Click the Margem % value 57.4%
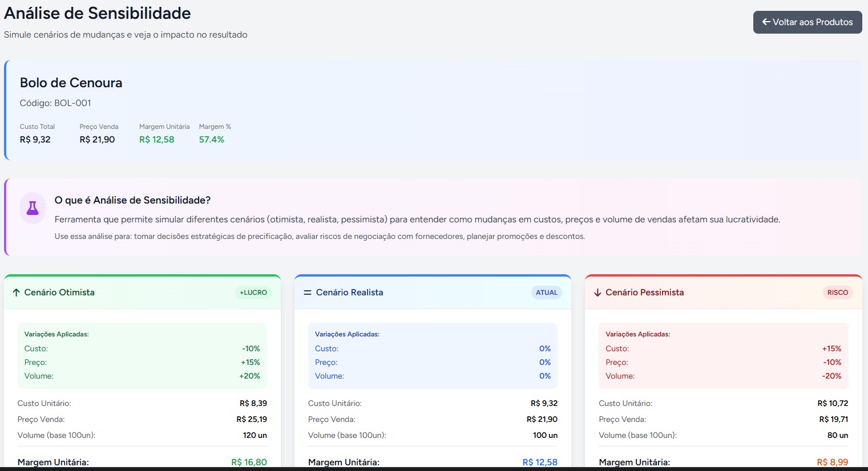Viewport: 868px width, 471px height. (211, 140)
